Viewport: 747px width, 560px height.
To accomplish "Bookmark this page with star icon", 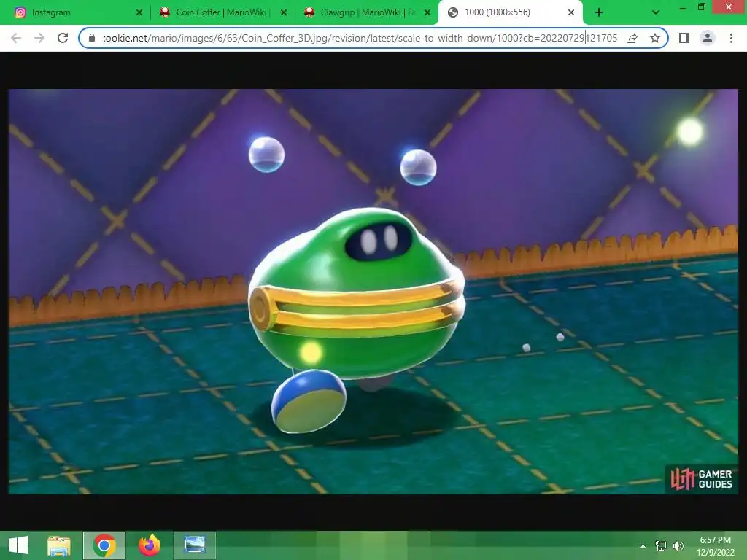I will tap(655, 38).
